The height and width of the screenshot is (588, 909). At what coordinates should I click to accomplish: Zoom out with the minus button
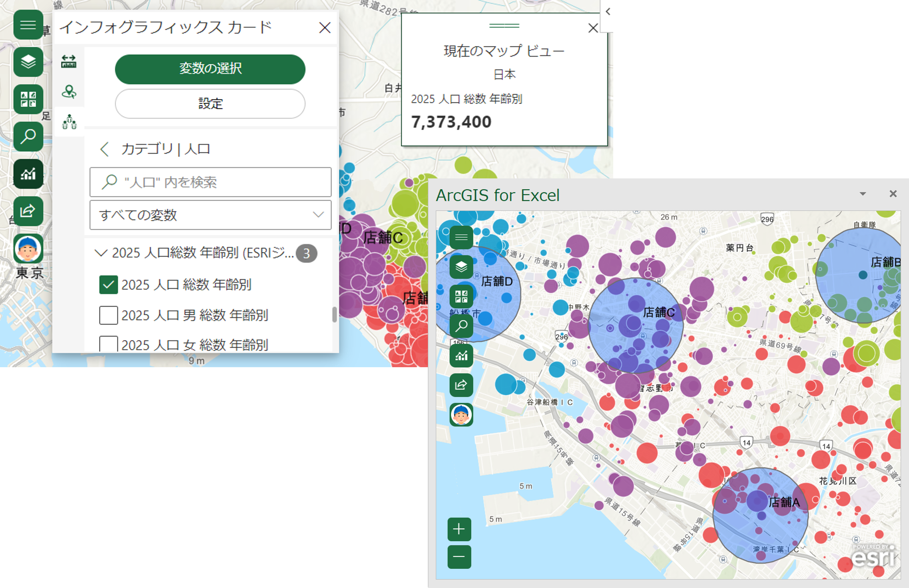[459, 557]
